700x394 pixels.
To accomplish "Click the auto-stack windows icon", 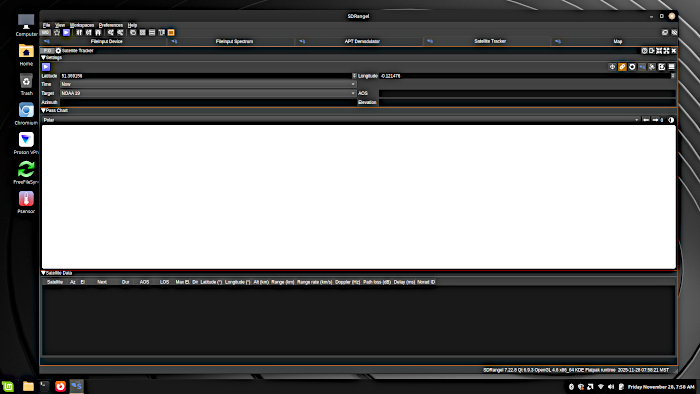I will pos(162,33).
